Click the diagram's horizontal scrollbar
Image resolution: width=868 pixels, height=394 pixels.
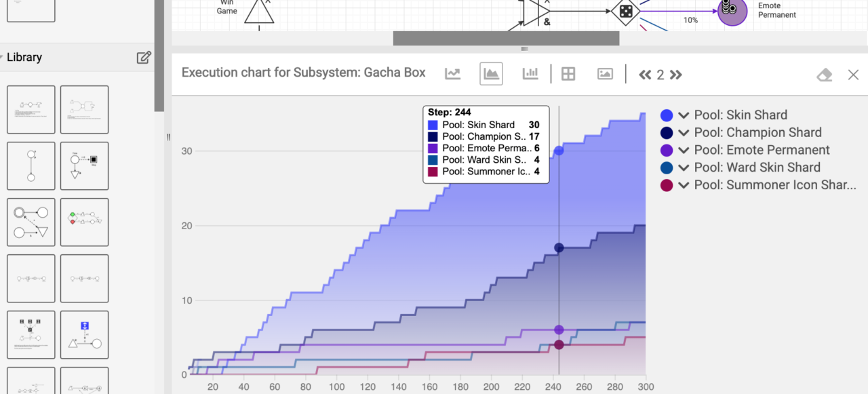coord(506,39)
